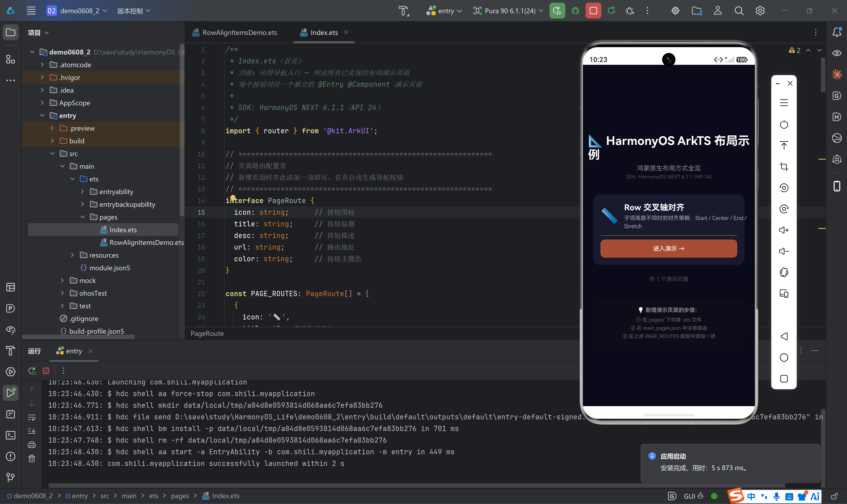Image resolution: width=847 pixels, height=504 pixels.
Task: Open emulator toolbar menu lines icon
Action: (x=784, y=103)
